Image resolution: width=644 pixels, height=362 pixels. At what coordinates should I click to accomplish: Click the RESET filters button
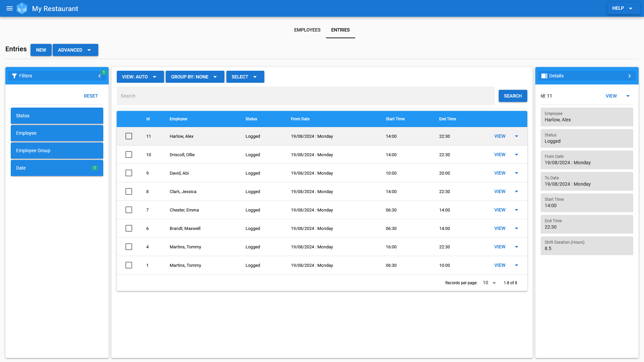91,96
